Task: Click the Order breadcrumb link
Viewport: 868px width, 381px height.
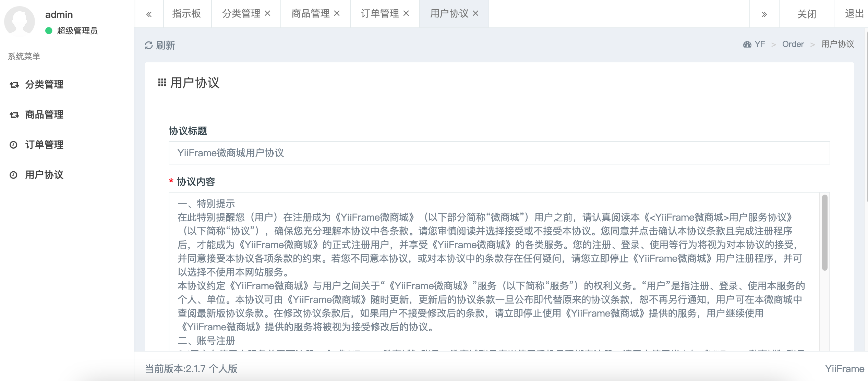Action: point(793,44)
